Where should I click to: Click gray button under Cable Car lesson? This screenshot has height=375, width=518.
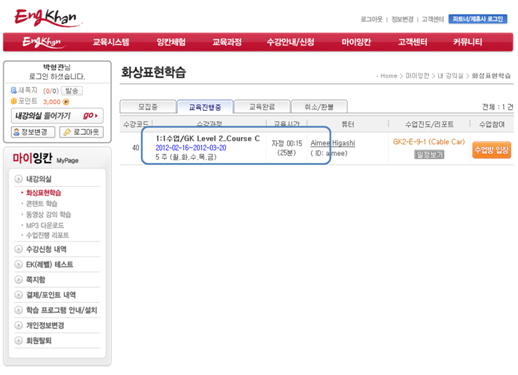pos(429,154)
